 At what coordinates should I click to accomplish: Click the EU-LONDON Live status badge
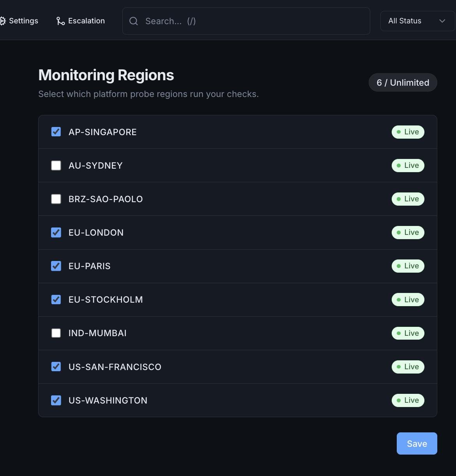tap(408, 233)
